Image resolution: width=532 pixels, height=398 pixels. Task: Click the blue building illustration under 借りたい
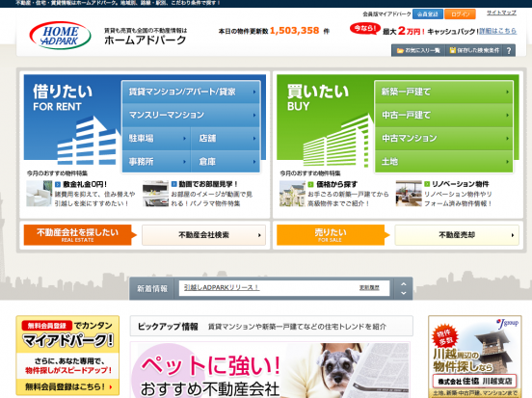tap(89, 141)
